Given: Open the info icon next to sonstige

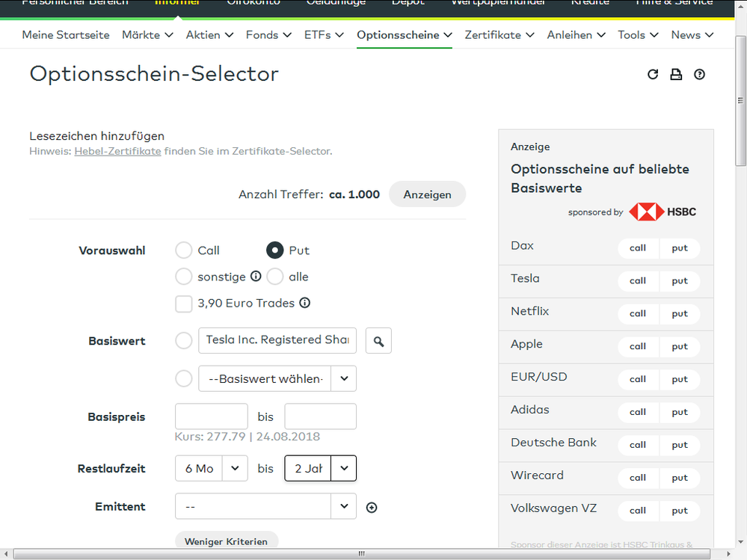Looking at the screenshot, I should 256,276.
